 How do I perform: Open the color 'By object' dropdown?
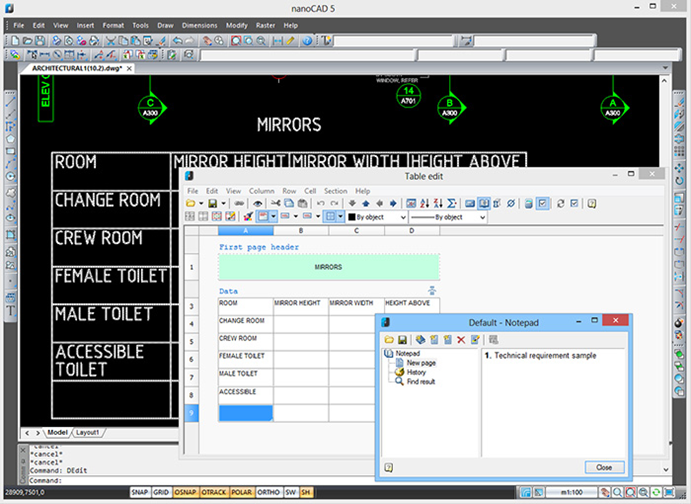click(403, 217)
